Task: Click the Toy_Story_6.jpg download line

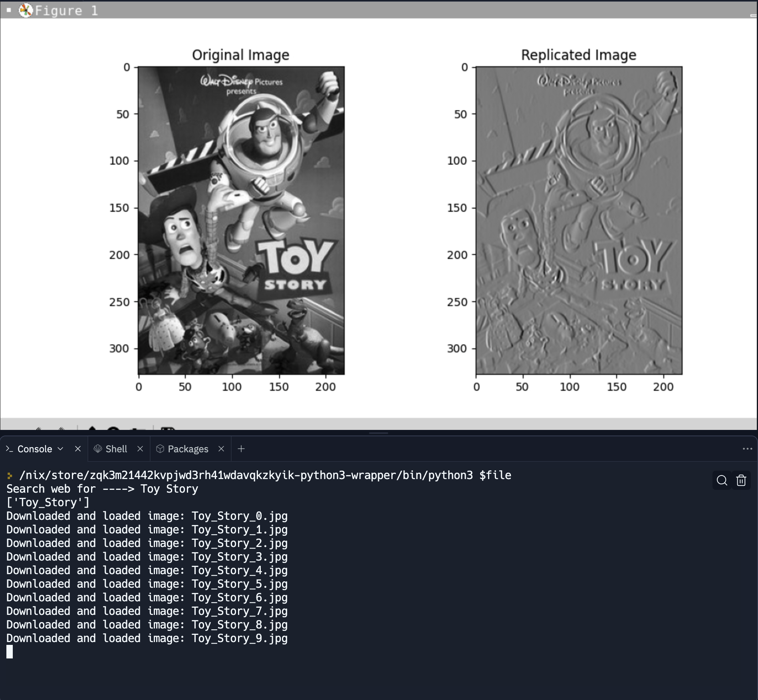Action: [147, 597]
